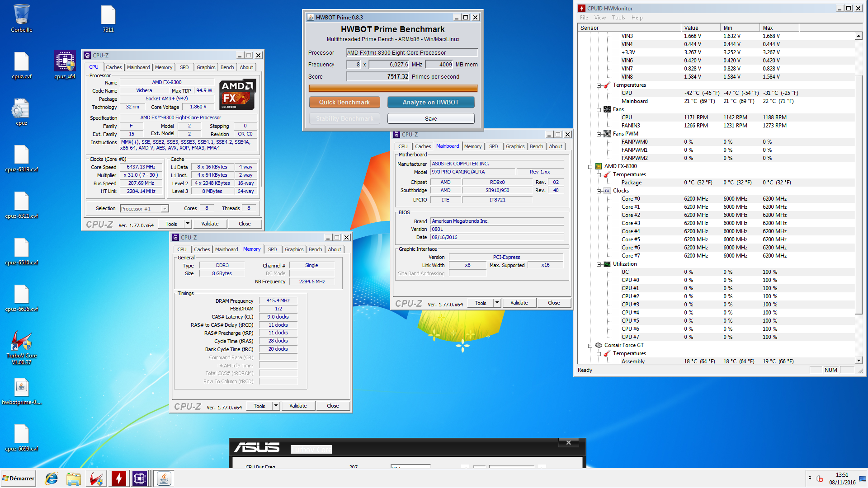Click the Processor name field in HWBOT Prime
This screenshot has width=868, height=488.
coord(412,53)
